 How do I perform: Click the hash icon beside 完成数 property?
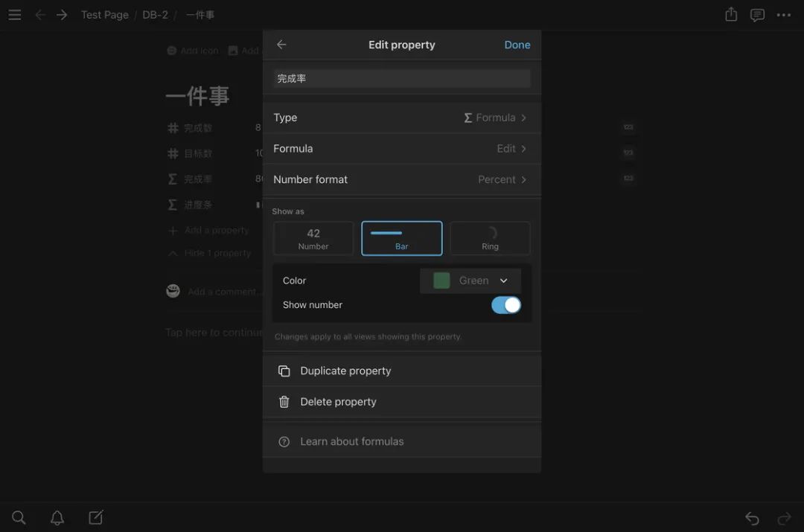173,128
